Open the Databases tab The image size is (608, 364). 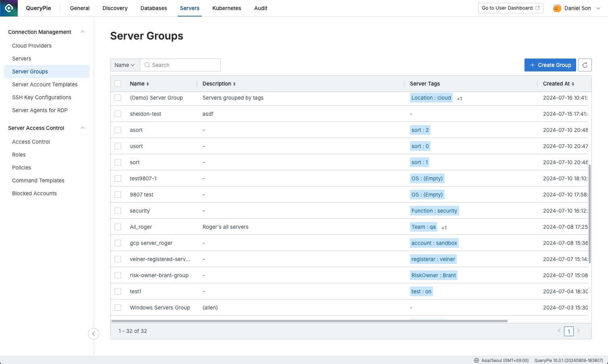pyautogui.click(x=154, y=8)
